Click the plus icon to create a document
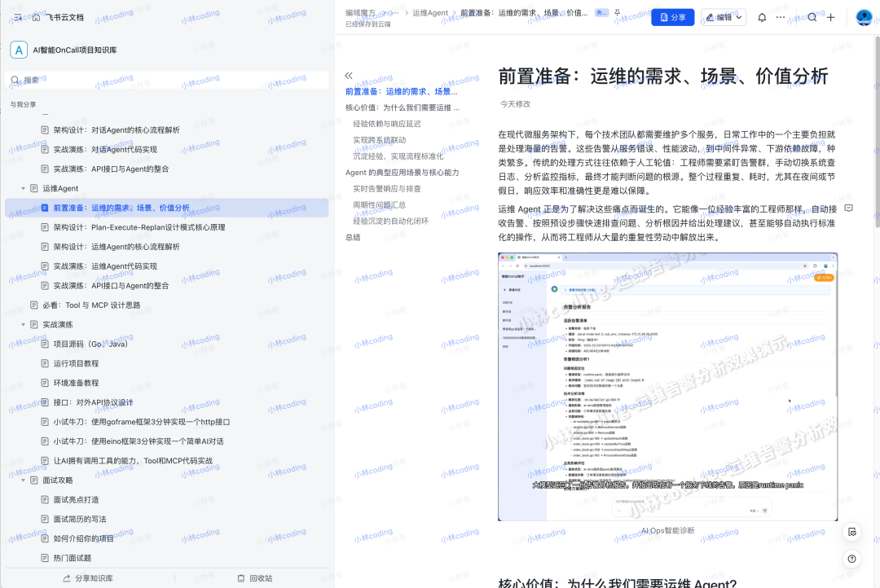This screenshot has height=588, width=880. coord(829,17)
